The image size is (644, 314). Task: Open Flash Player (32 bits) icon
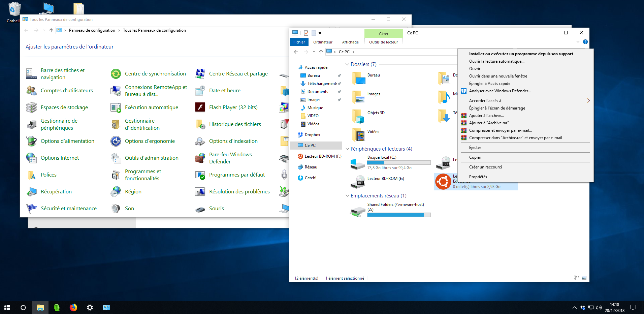(200, 107)
